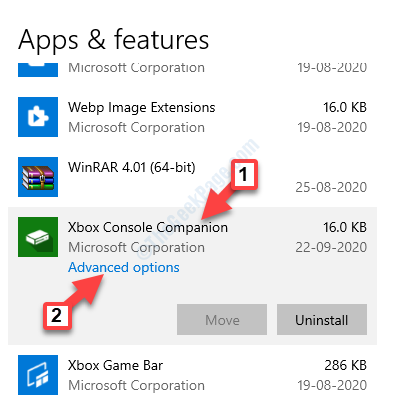Click the 16.0 KB size of Xbox Console Companion
This screenshot has width=394, height=400.
tap(345, 227)
